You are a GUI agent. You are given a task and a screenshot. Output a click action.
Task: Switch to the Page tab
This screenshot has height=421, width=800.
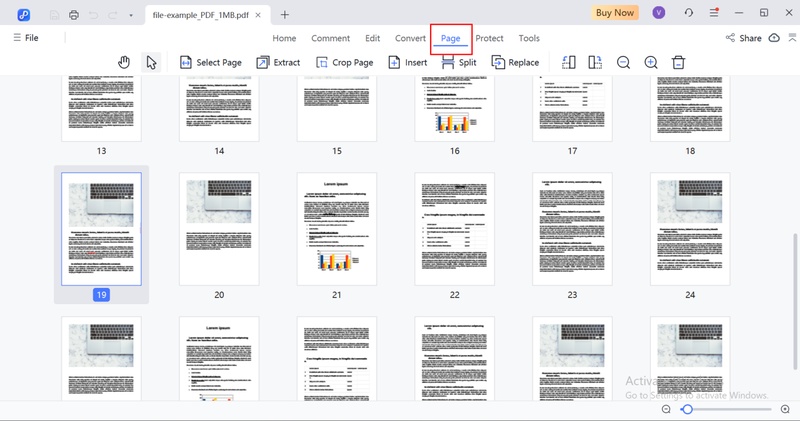(x=451, y=38)
